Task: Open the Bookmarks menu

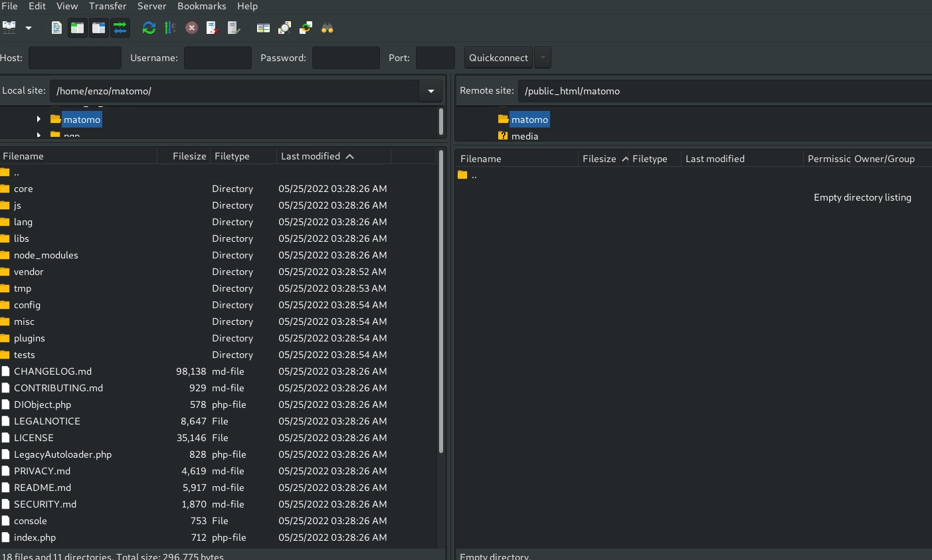Action: [202, 6]
